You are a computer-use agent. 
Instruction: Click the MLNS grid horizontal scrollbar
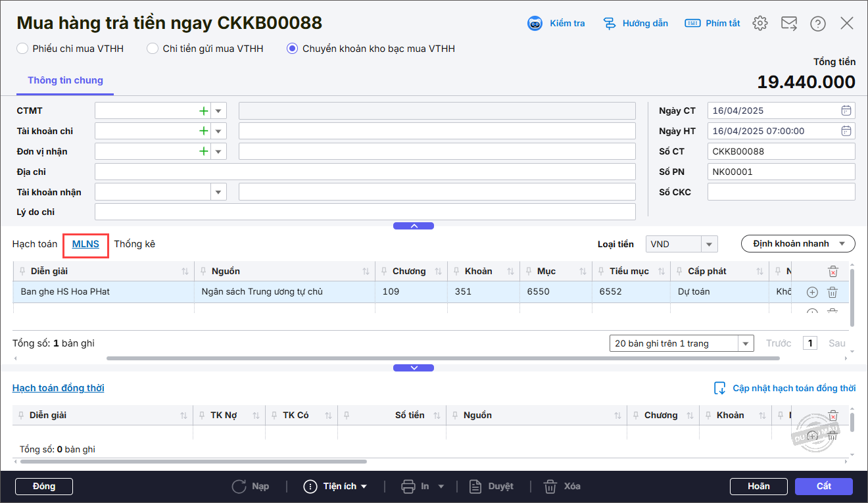click(x=443, y=358)
